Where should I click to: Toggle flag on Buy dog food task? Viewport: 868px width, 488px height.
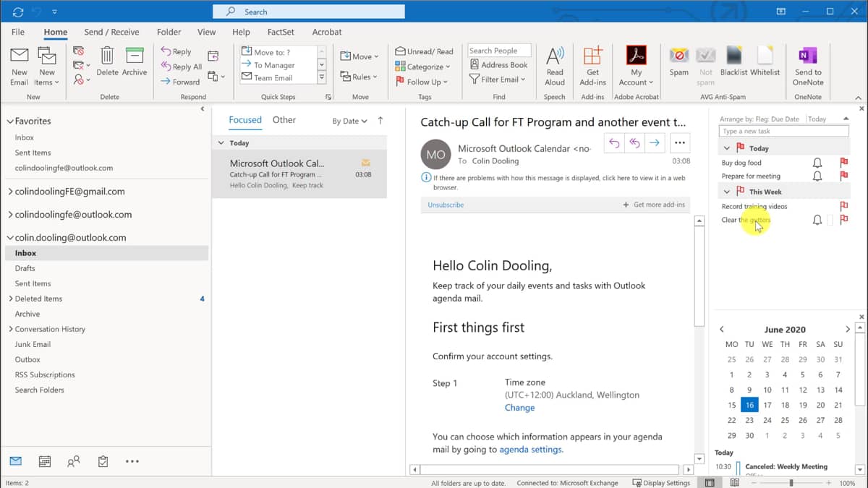click(843, 163)
